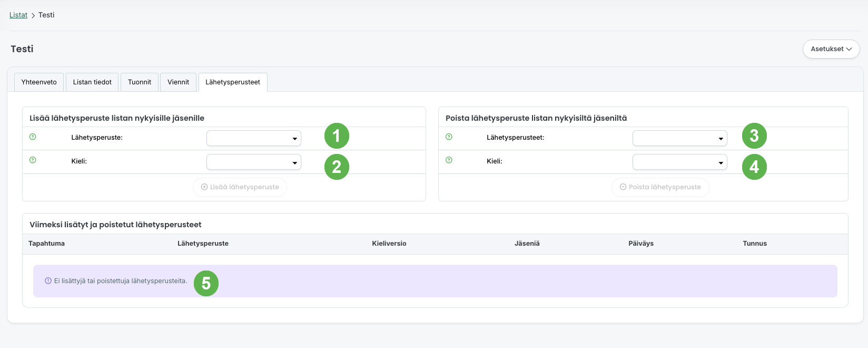Click green number 3 annotation badge
This screenshot has width=868, height=348.
(754, 136)
